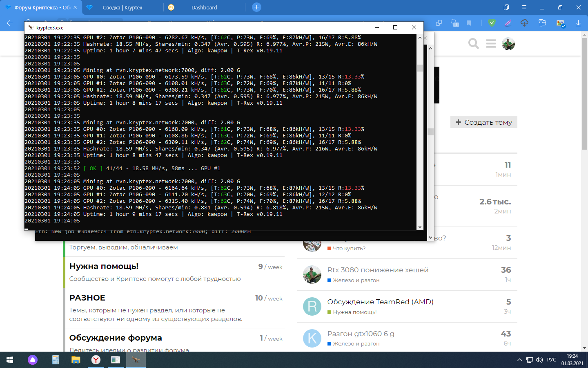Click scroll down arrow in kryptex3.exe console

420,227
